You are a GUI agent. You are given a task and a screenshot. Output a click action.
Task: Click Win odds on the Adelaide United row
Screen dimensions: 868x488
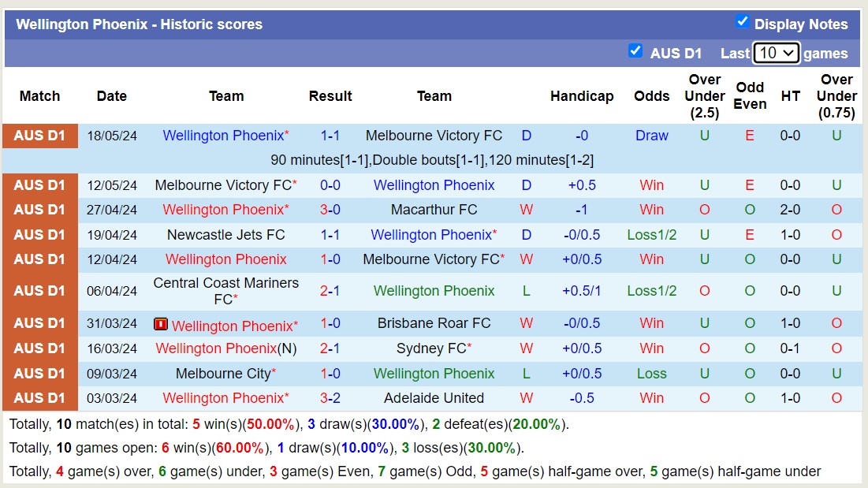point(651,398)
